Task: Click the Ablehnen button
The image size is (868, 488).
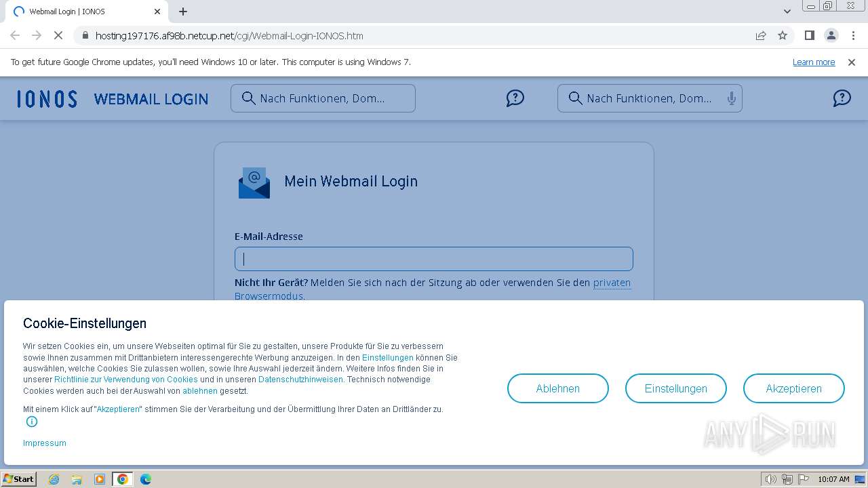Action: click(x=558, y=388)
